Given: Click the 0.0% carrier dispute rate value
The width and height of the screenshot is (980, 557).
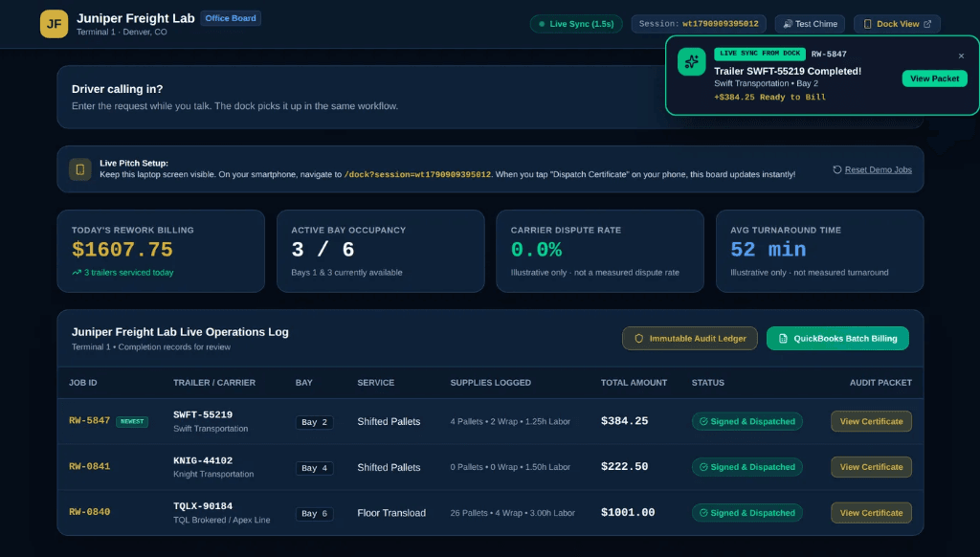Looking at the screenshot, I should click(x=536, y=250).
